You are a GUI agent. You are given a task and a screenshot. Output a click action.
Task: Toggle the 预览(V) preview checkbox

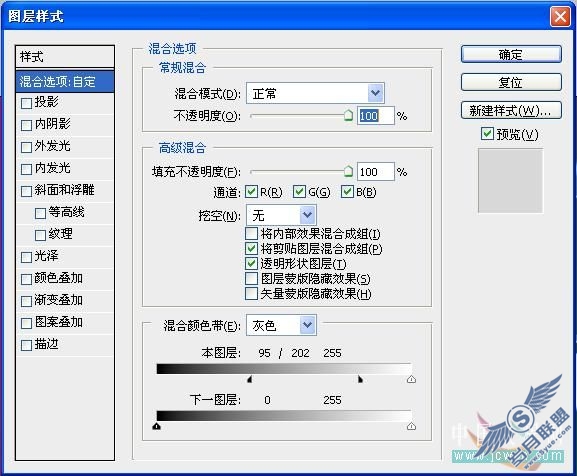click(487, 134)
